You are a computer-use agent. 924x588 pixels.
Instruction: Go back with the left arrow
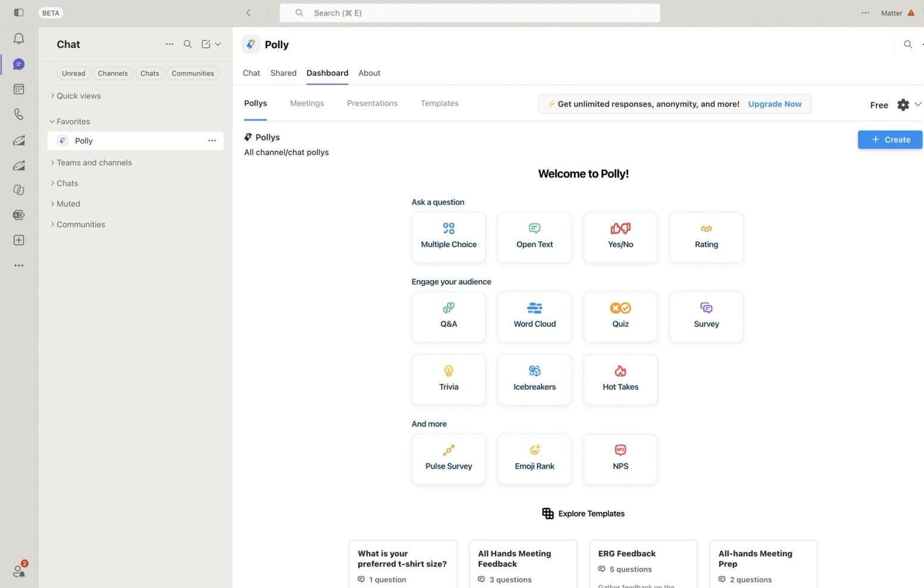click(x=248, y=12)
